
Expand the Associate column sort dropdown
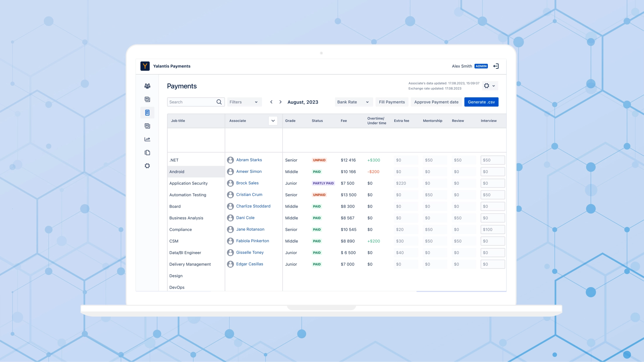point(273,120)
